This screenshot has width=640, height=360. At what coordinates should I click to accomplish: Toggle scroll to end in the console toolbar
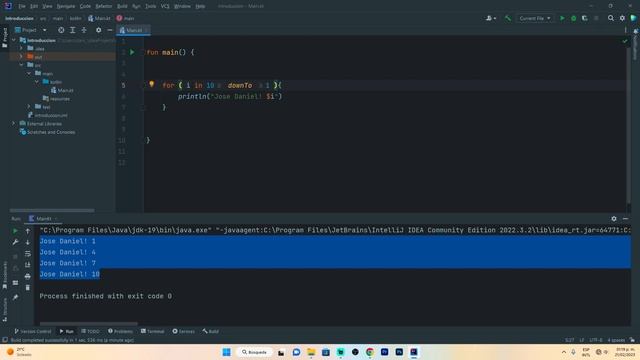[27, 265]
